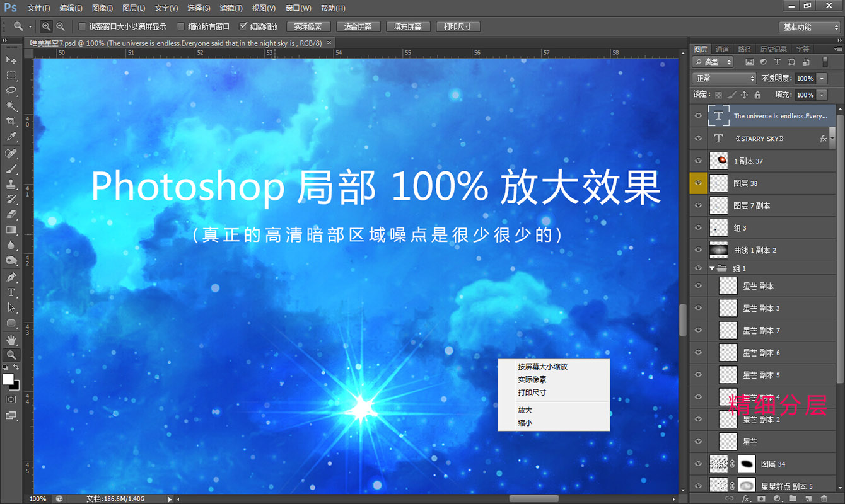845x504 pixels.
Task: Select the Blur tool
Action: pyautogui.click(x=11, y=244)
